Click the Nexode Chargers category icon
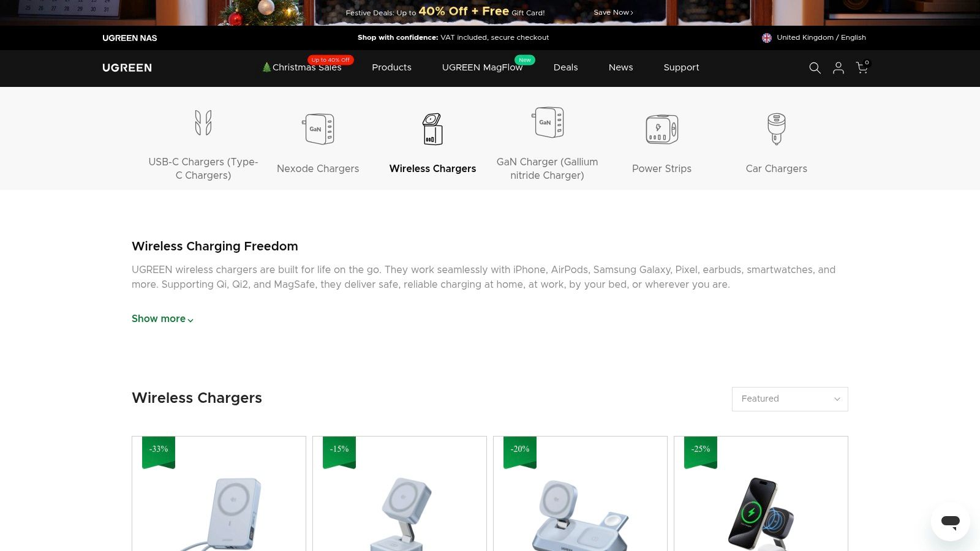This screenshot has width=980, height=551. click(x=318, y=129)
